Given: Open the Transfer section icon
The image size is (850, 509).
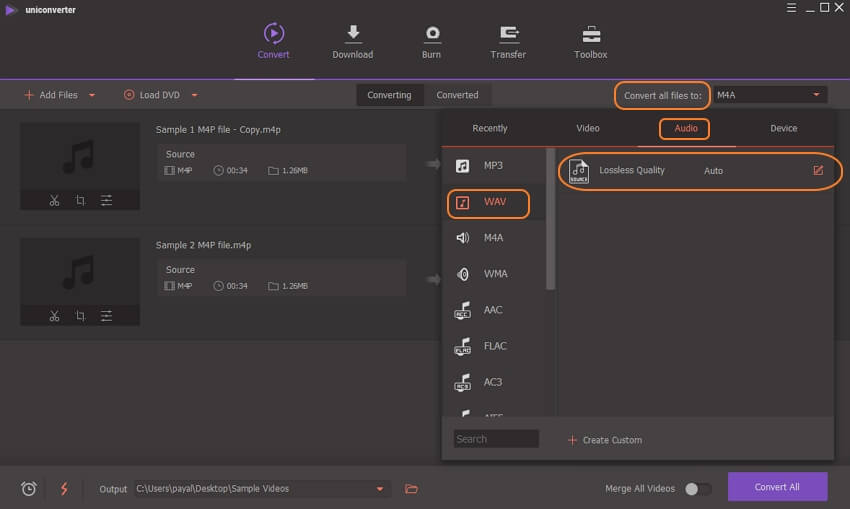Looking at the screenshot, I should point(508,34).
